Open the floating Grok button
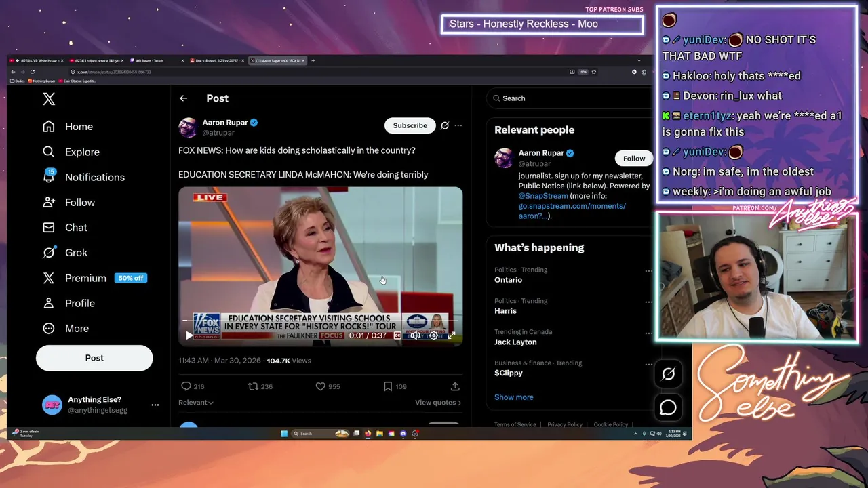 [x=668, y=374]
